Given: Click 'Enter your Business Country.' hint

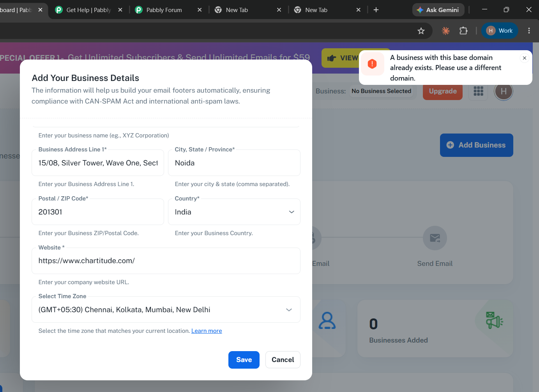Looking at the screenshot, I should click(214, 233).
